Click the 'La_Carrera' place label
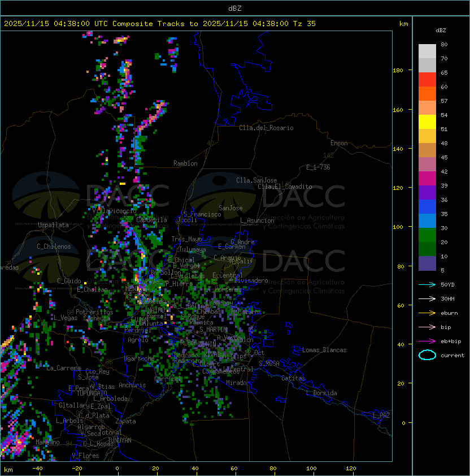This screenshot has height=476, width=470. 63,368
